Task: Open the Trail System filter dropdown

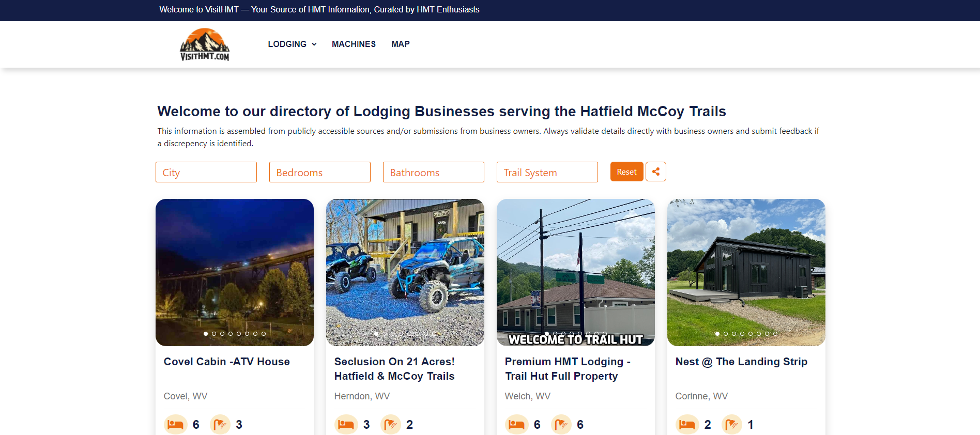Action: [547, 172]
